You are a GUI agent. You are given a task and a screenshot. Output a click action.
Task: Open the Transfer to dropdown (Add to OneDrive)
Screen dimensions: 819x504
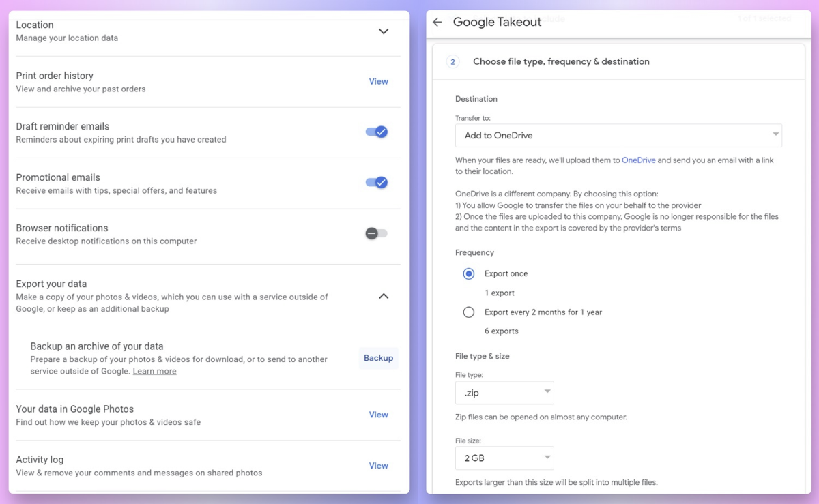pyautogui.click(x=618, y=135)
